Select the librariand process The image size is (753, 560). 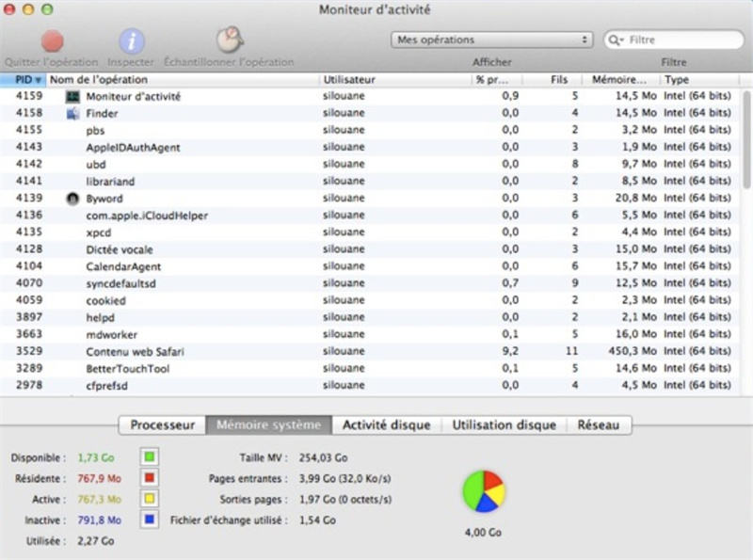[x=370, y=182]
